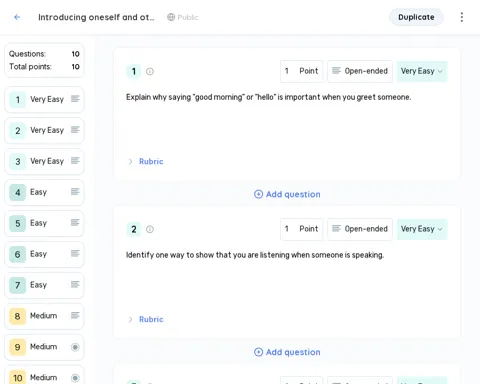Expand the Rubric section of question 1
The height and width of the screenshot is (384, 480).
(146, 161)
